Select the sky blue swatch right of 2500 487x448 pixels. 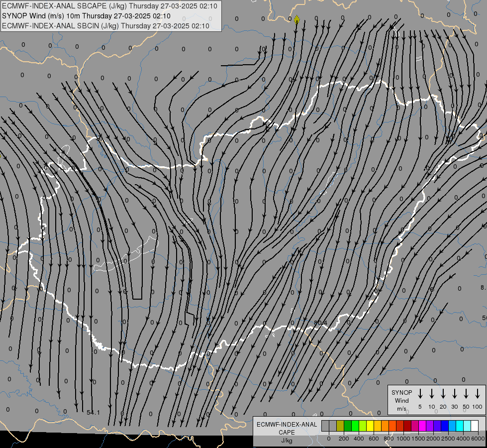tap(452, 426)
